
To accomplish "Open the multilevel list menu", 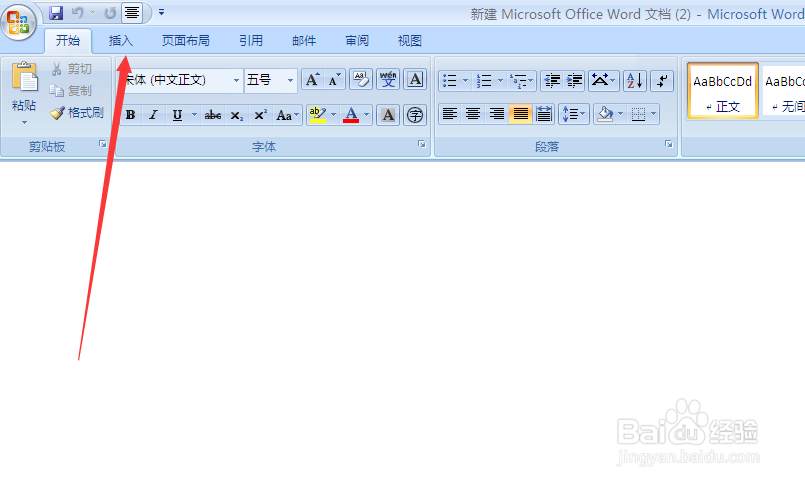I will (522, 81).
